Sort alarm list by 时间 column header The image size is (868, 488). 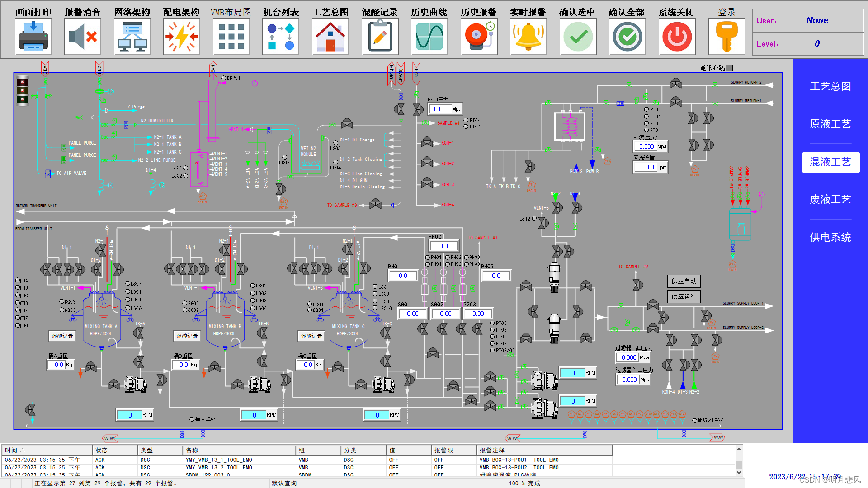[x=11, y=450]
